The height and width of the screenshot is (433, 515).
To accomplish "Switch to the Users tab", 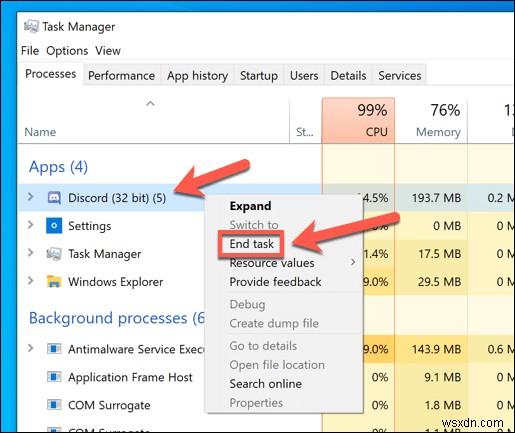I will tap(304, 76).
